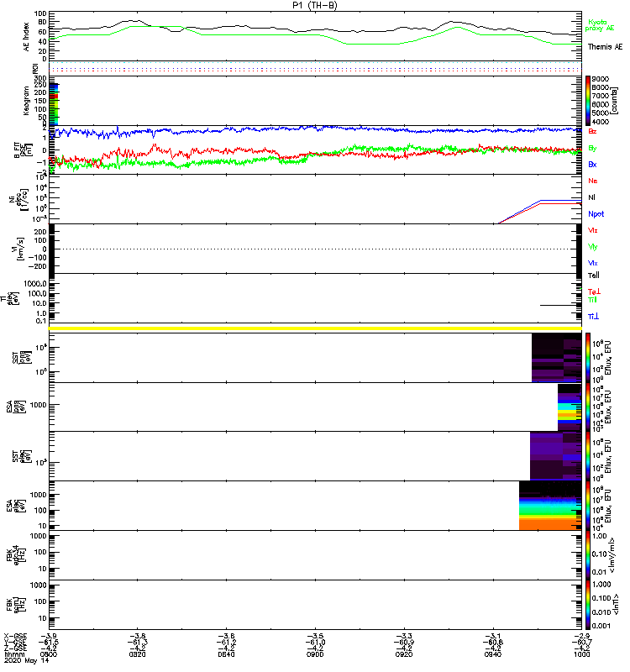Click the Keogram counts color bar
This screenshot has width=630, height=672.
588,101
